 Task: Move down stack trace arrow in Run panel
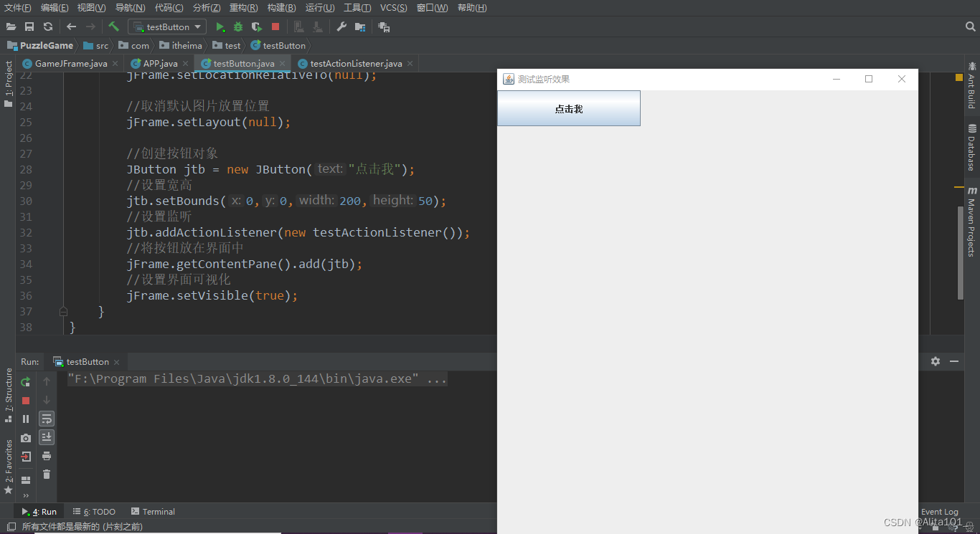click(47, 400)
